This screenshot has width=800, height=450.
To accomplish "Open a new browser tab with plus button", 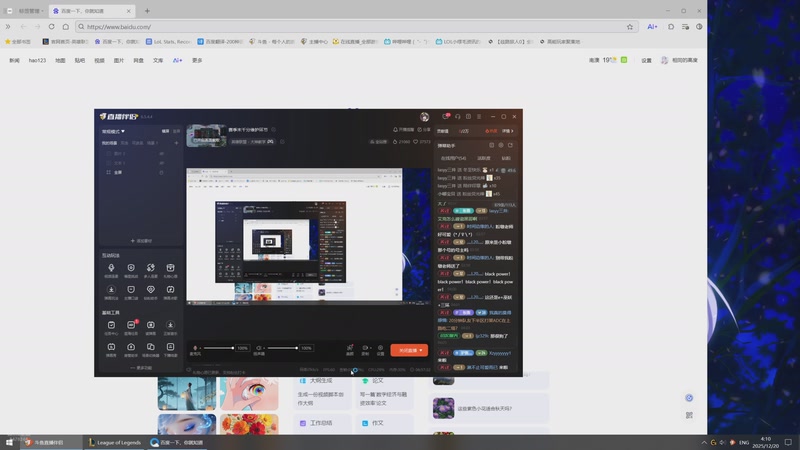I will tap(147, 11).
